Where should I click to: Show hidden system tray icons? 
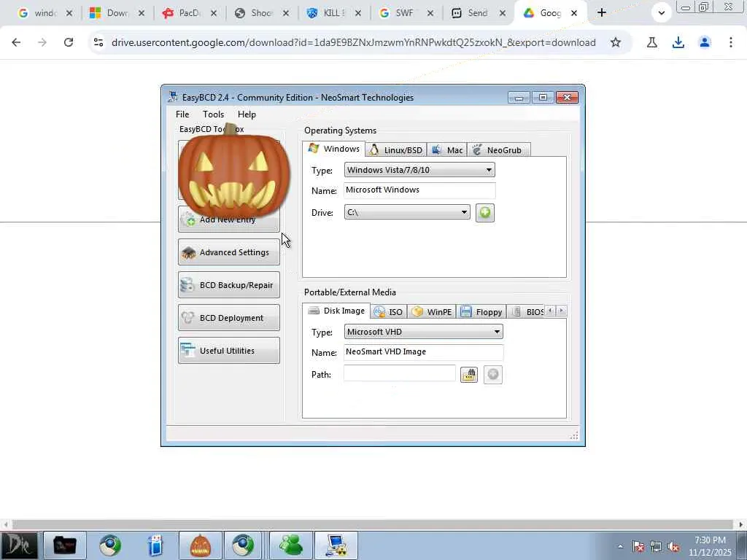point(620,547)
